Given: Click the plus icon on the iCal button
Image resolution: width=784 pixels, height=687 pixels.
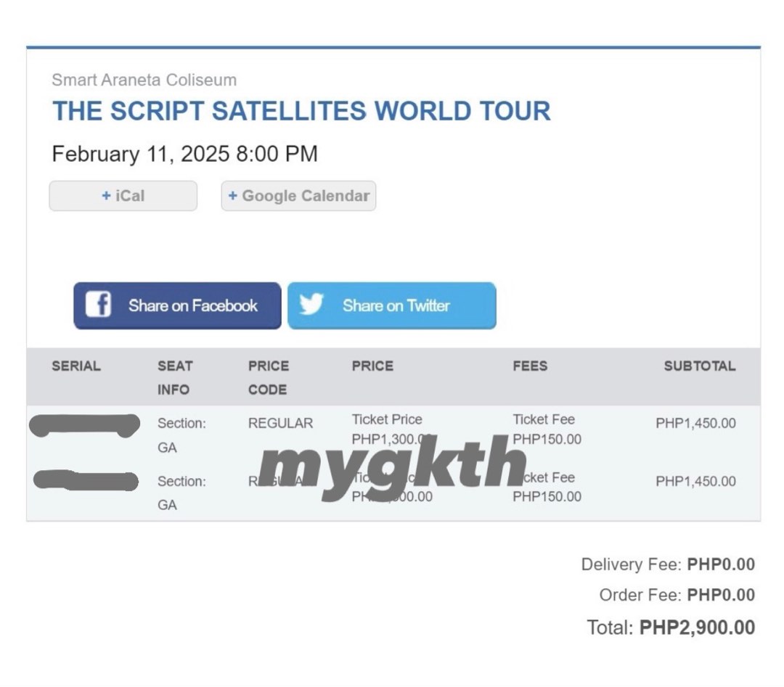Looking at the screenshot, I should tap(107, 196).
